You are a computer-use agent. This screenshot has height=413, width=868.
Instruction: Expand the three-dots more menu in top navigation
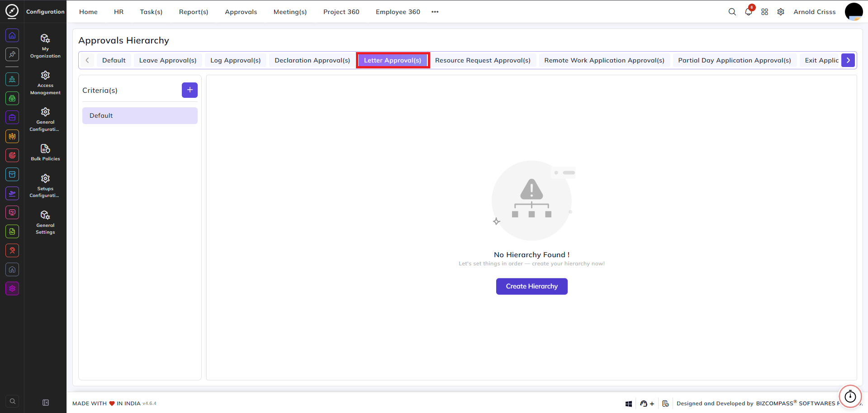pos(435,12)
